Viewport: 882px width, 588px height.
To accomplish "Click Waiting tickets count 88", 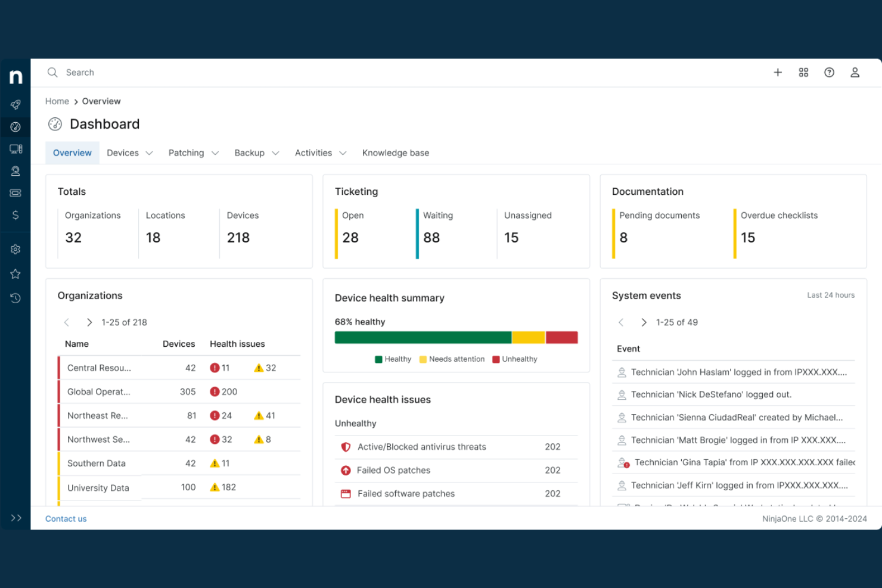I will coord(431,238).
